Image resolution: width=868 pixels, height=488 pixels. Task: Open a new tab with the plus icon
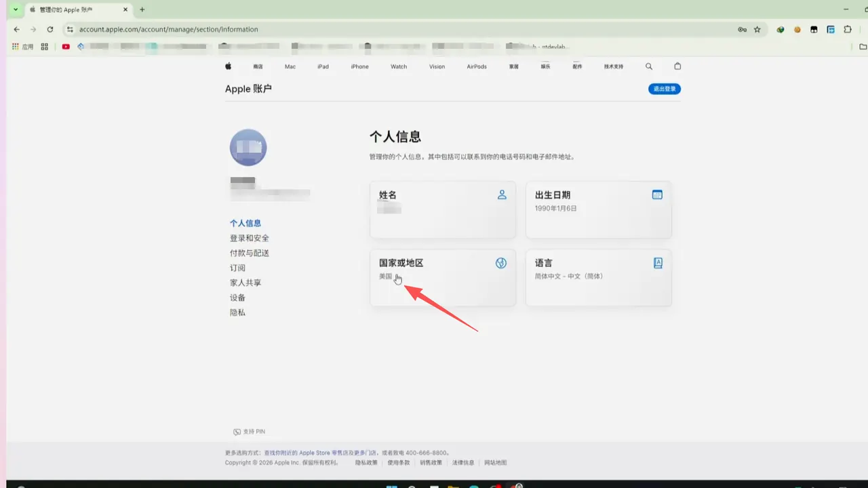[x=142, y=9]
